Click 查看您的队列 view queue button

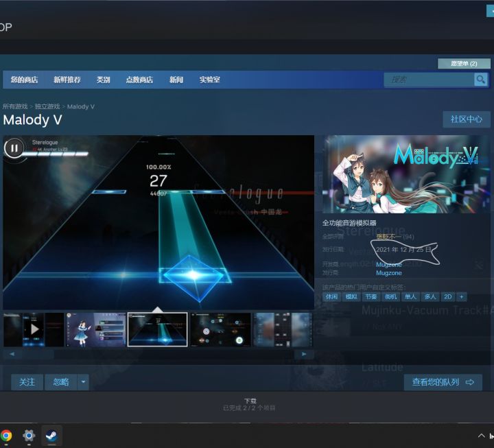[443, 382]
